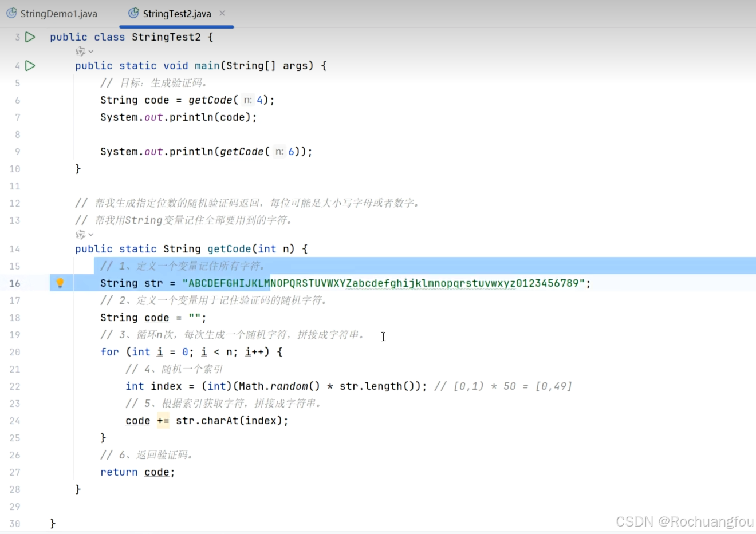The image size is (756, 534).
Task: Click the += operator on line 24
Action: 163,421
